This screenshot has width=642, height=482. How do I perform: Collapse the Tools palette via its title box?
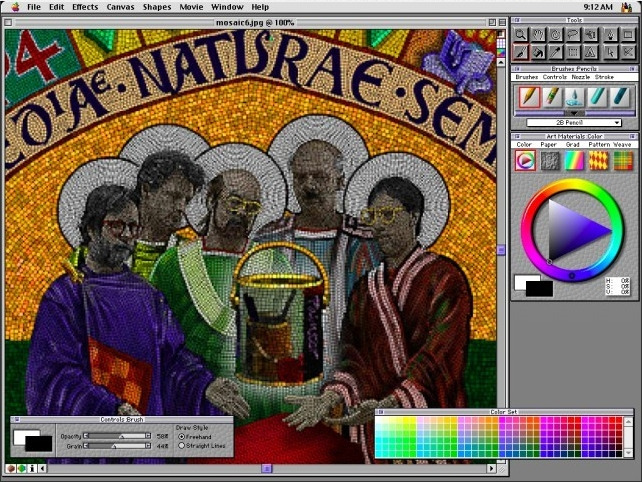pos(517,20)
